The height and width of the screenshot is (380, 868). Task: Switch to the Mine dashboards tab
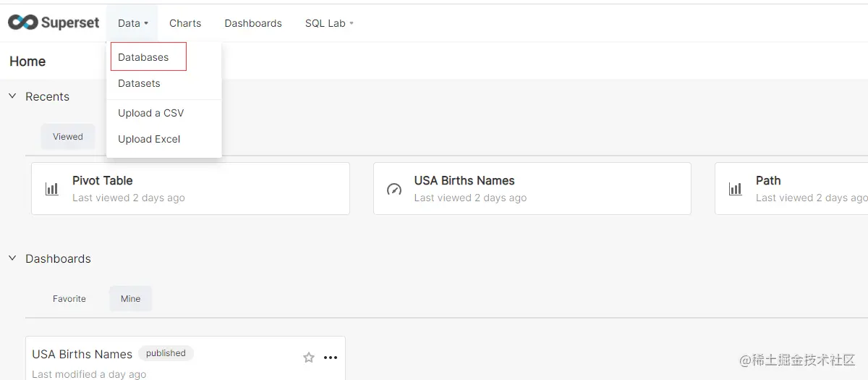tap(131, 299)
